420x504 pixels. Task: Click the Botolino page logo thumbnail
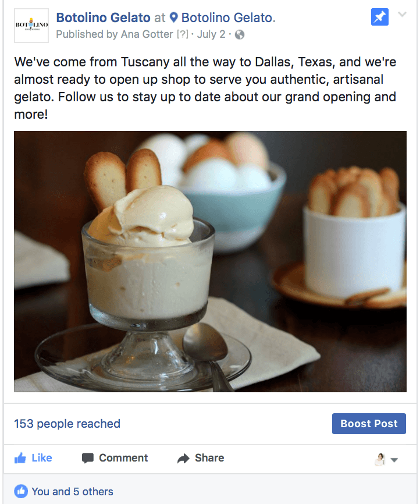tap(31, 26)
